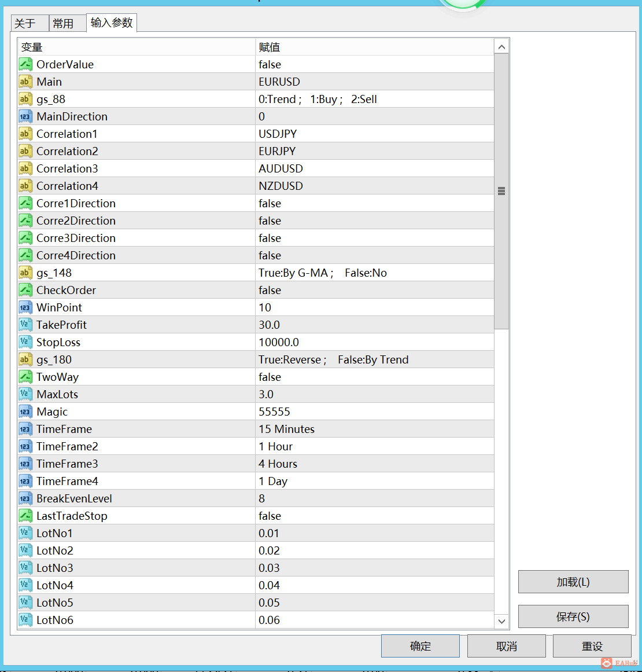Select the gs_148 string icon
Screen dimensions: 642x672
point(25,273)
